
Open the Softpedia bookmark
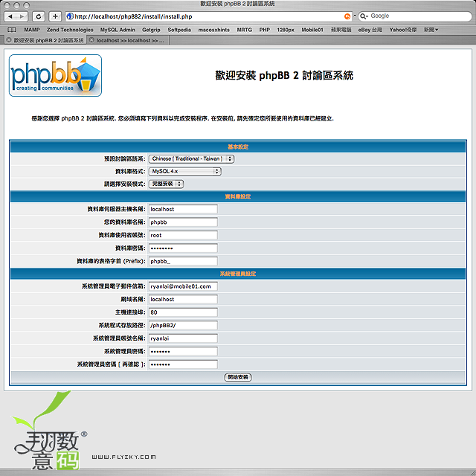179,30
